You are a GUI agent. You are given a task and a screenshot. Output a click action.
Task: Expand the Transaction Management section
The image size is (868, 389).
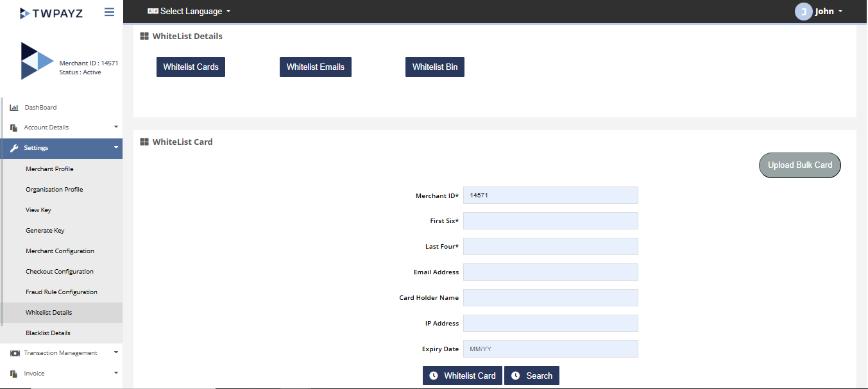coord(61,353)
